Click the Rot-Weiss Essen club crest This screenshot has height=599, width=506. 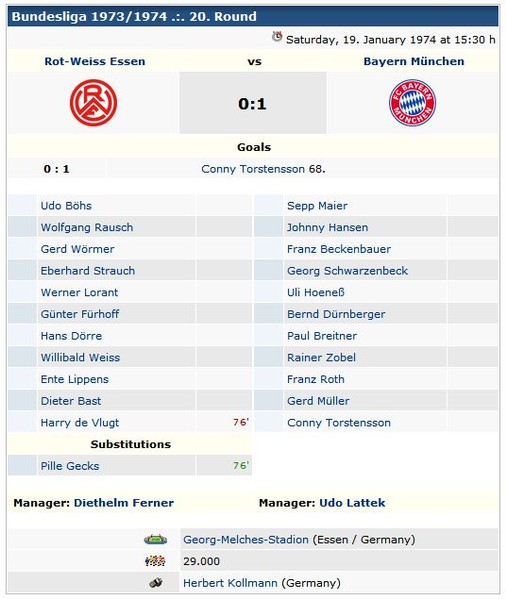click(x=93, y=103)
